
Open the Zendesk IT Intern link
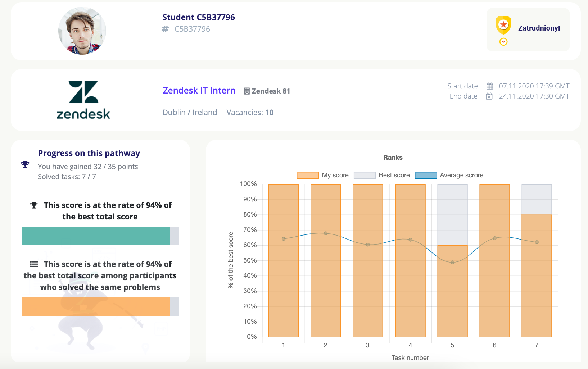(199, 91)
